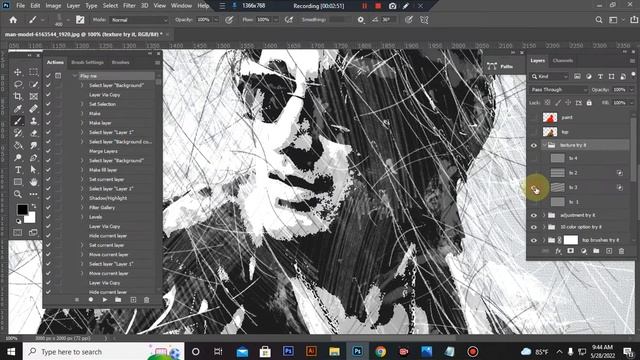Select the Lasso tool
Screen dimensions: 640x360
click(18, 84)
